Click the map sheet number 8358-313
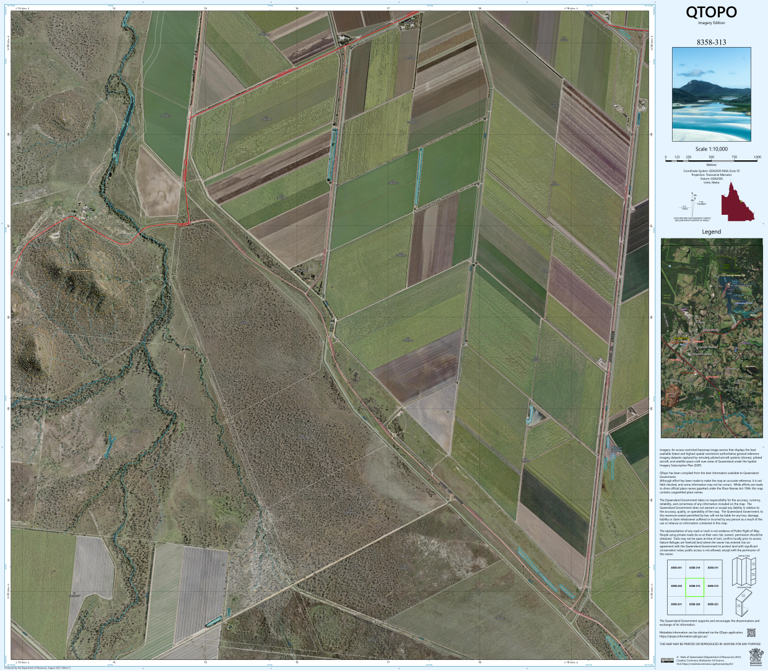This screenshot has width=768, height=671. (711, 42)
